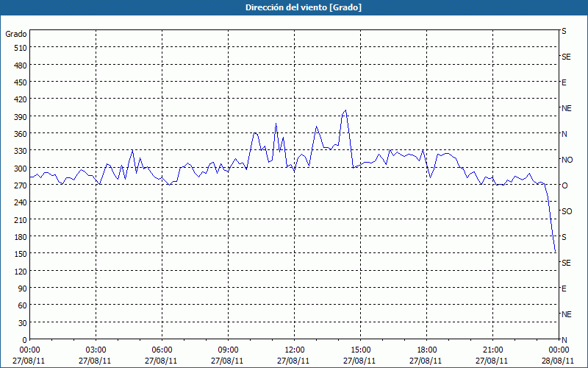Select the 'S' compass label level with 180
588x368 pixels.
coord(564,237)
